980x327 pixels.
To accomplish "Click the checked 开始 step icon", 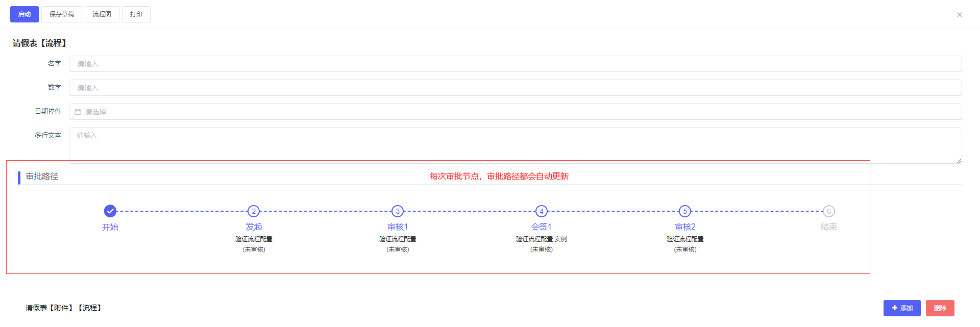I will click(110, 211).
